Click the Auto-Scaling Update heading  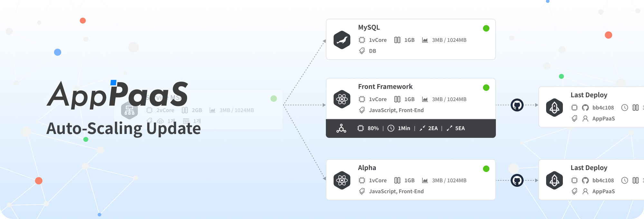coord(124,129)
